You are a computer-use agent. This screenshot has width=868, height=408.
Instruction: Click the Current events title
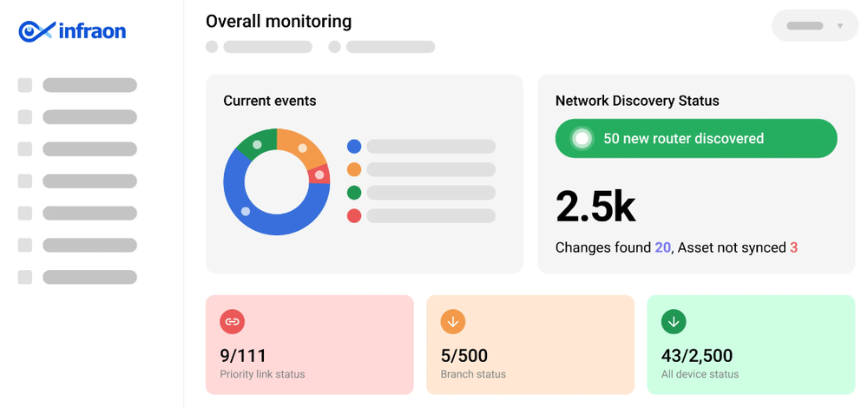point(270,101)
